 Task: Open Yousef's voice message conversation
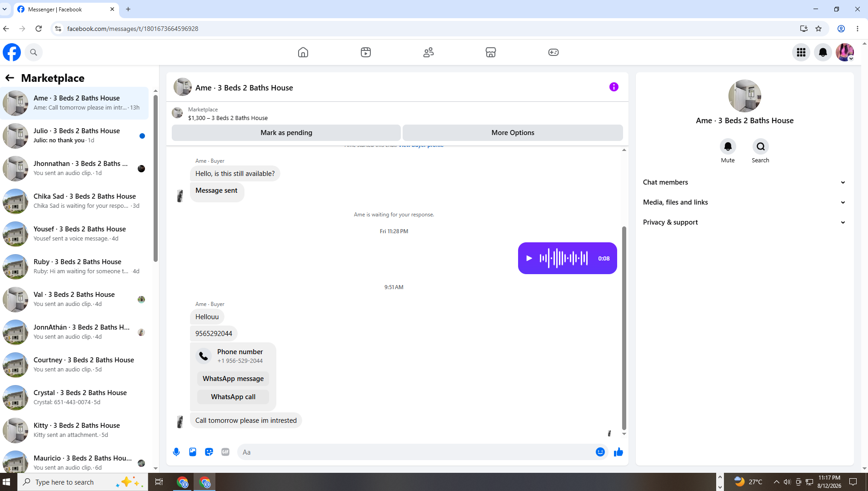(x=75, y=234)
